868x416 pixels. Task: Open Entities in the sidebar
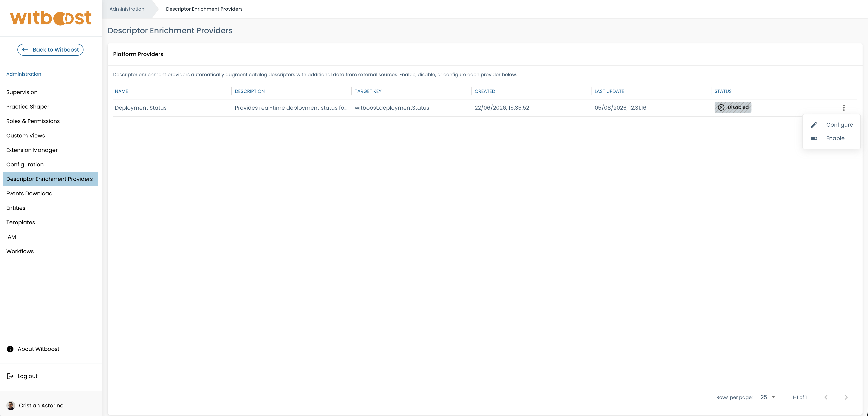[x=16, y=208]
